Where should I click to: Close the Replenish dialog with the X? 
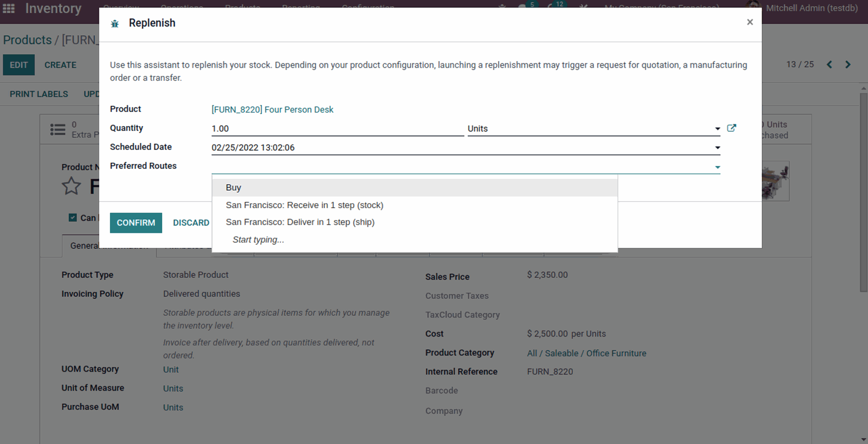(750, 22)
